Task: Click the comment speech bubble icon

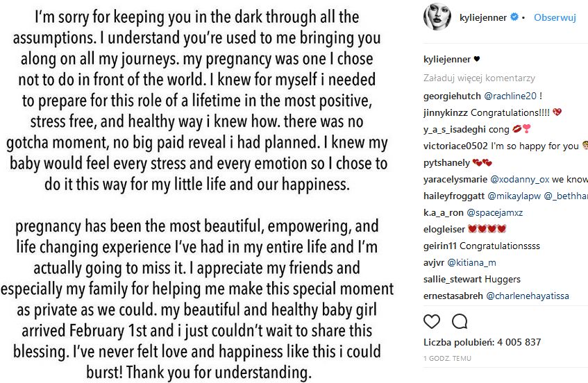Action: tap(459, 321)
